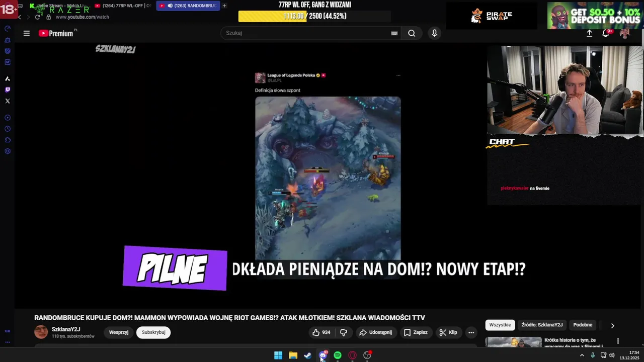Open History from the sidebar clock icon

(8, 129)
